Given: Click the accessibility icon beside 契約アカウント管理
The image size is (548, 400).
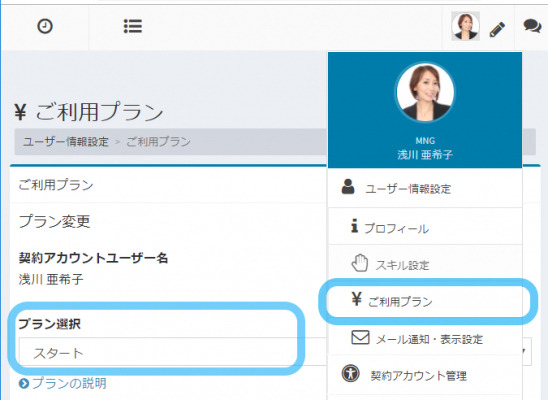Looking at the screenshot, I should tap(351, 373).
